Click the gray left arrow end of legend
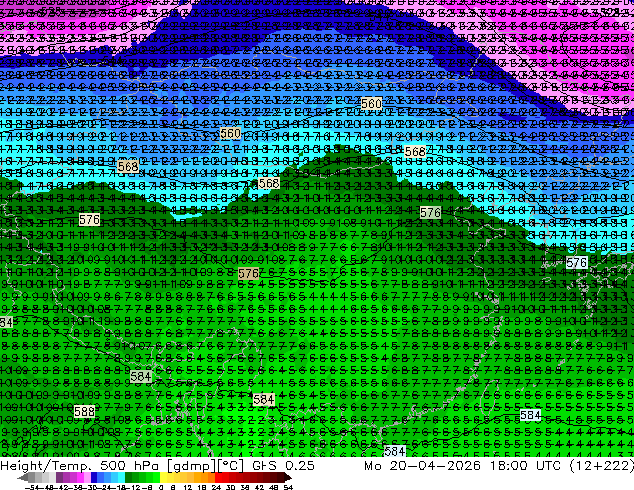The image size is (634, 490). 22,477
